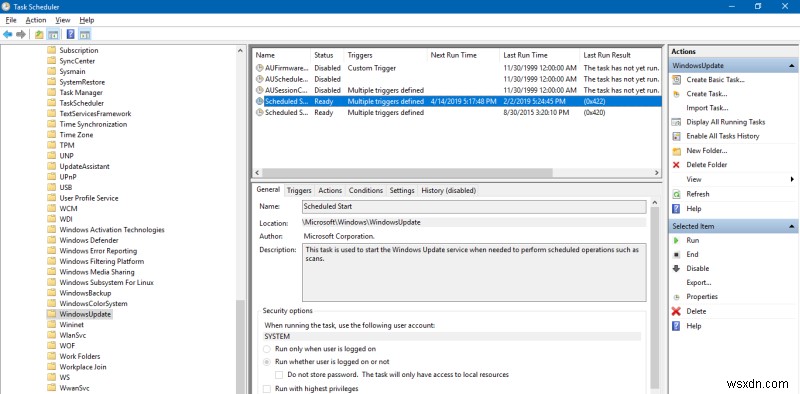Run the selected task from Selected Item
The width and height of the screenshot is (800, 394).
click(x=692, y=240)
